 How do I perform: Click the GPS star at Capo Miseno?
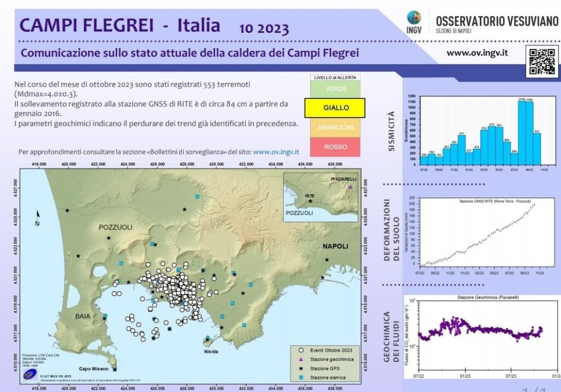coord(115,370)
